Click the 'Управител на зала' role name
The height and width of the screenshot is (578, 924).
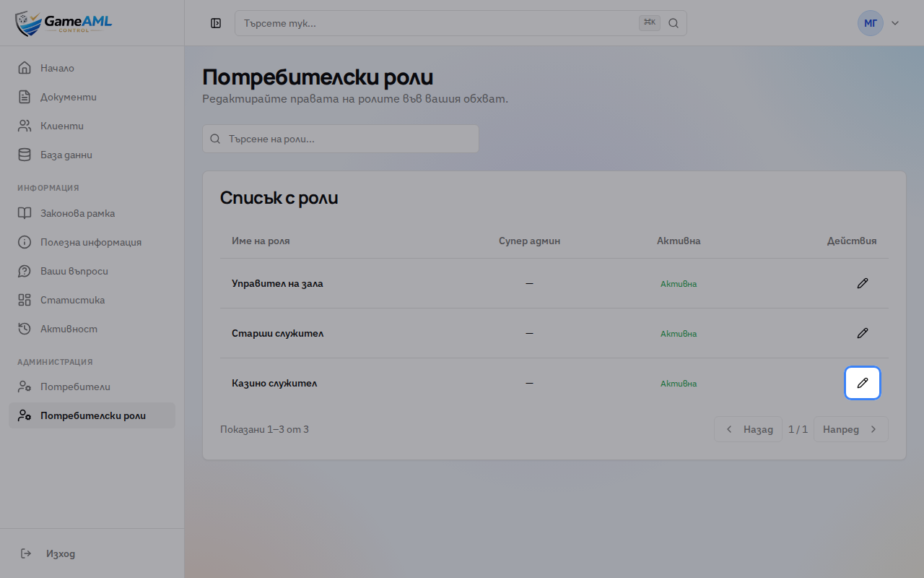coord(277,283)
